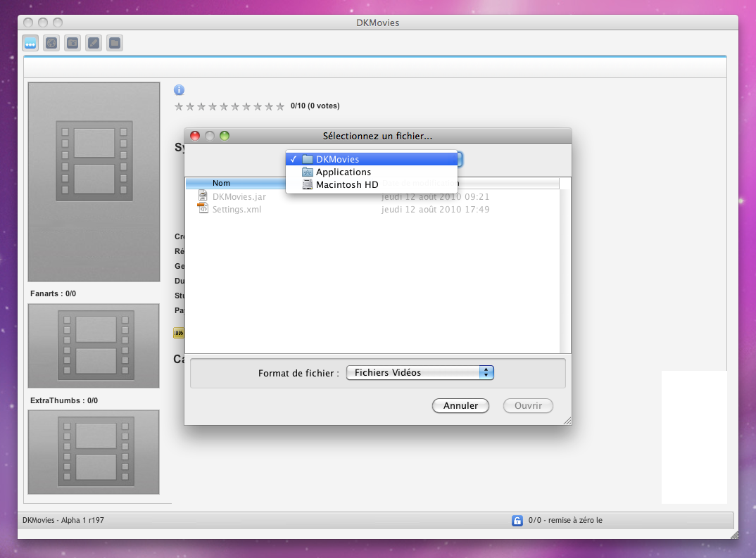This screenshot has width=756, height=558.
Task: Choose DKMovies in the location popup
Action: click(371, 159)
